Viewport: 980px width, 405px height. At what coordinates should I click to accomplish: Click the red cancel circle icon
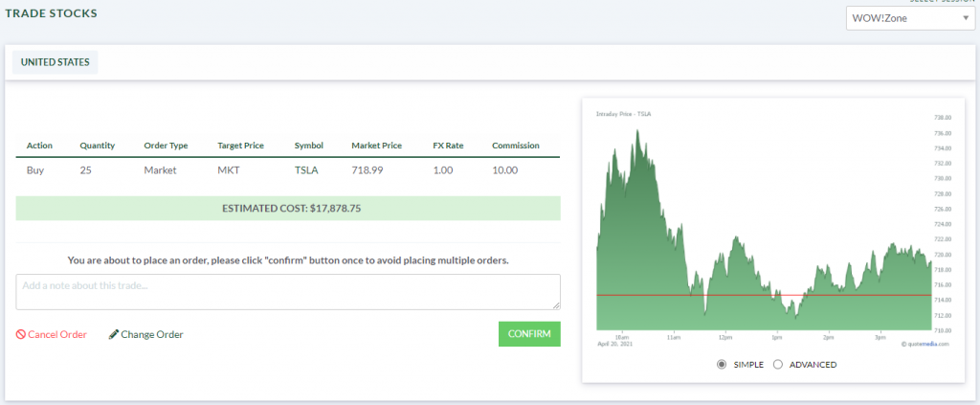21,334
